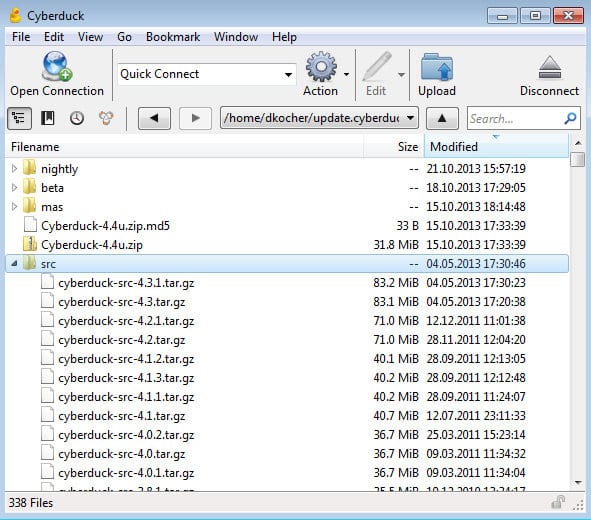Open the path dropdown /home/dkocher
The width and height of the screenshot is (591, 520).
[411, 118]
